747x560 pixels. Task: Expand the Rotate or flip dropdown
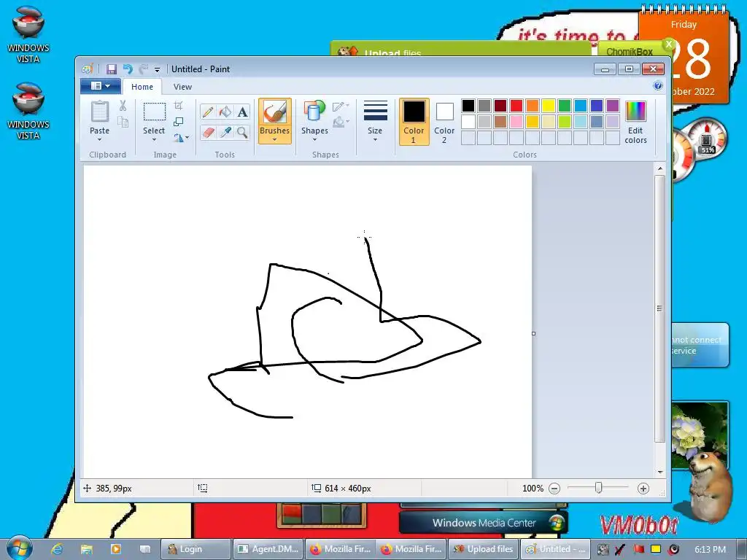(x=181, y=138)
